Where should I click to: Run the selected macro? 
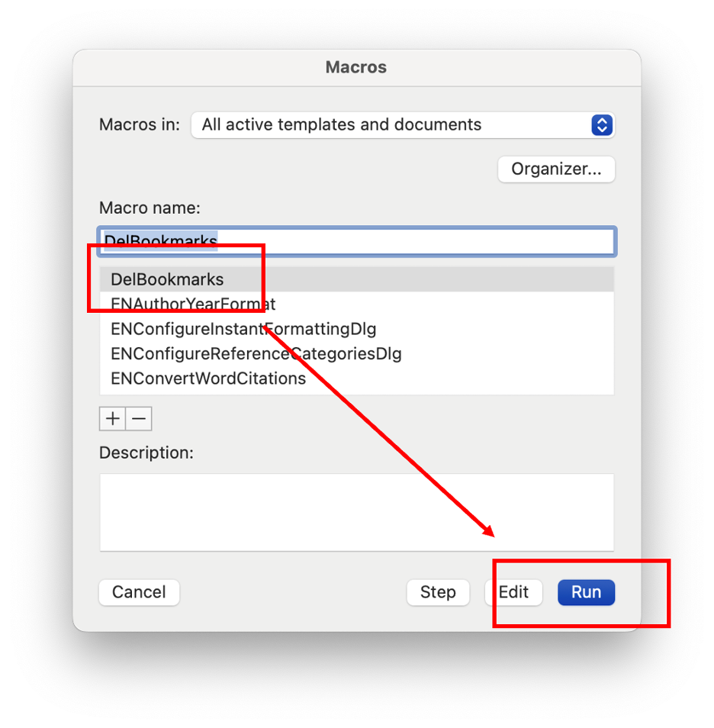pyautogui.click(x=586, y=592)
